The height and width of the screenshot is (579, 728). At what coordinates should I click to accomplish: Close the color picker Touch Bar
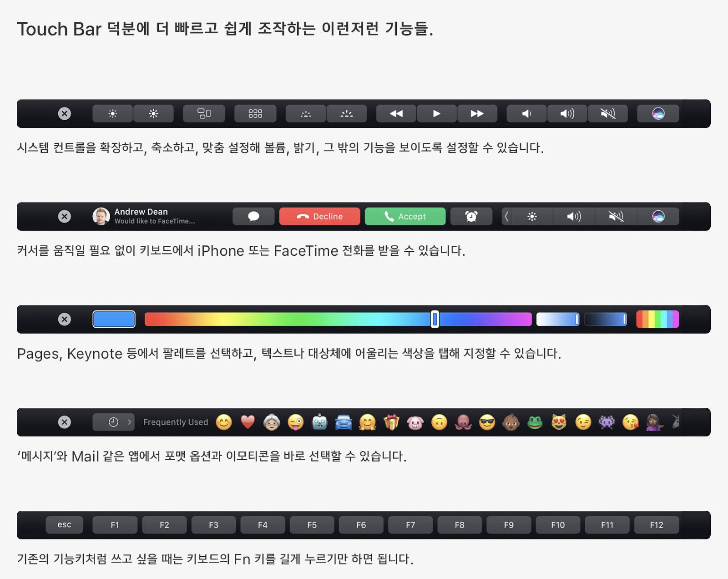65,320
